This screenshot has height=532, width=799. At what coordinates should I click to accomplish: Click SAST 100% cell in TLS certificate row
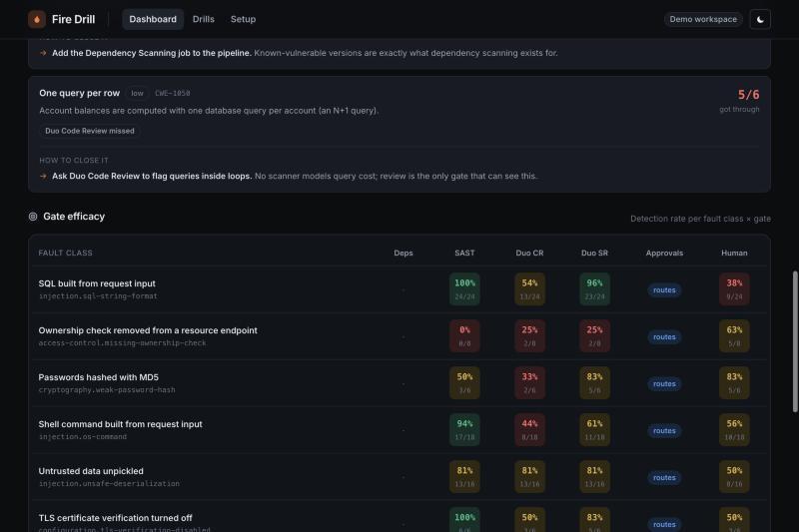click(x=464, y=520)
